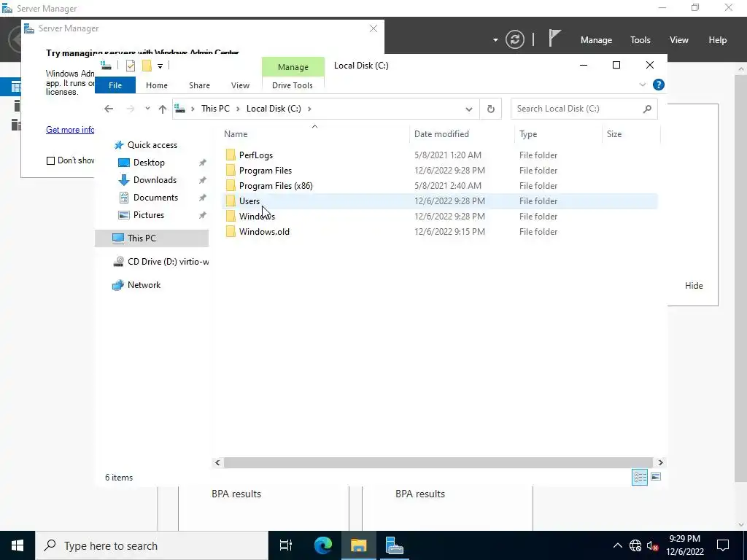747x560 pixels.
Task: Open the recent locations dropdown arrow
Action: tap(147, 109)
